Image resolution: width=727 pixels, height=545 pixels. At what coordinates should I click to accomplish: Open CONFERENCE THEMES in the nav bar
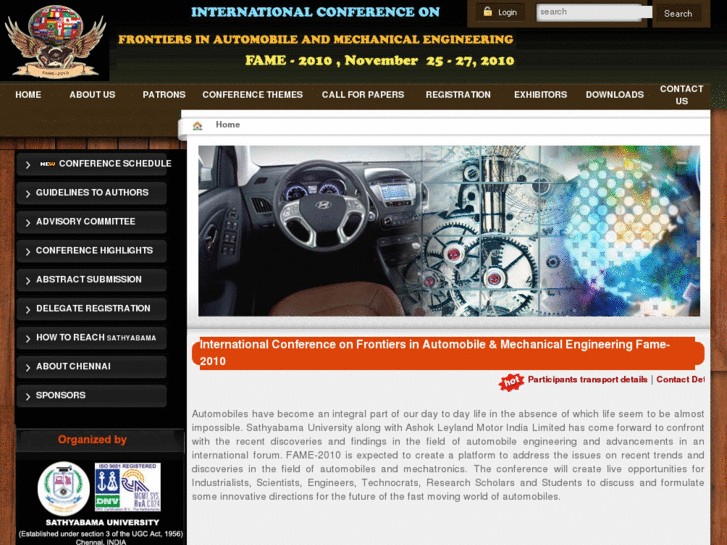coord(253,95)
